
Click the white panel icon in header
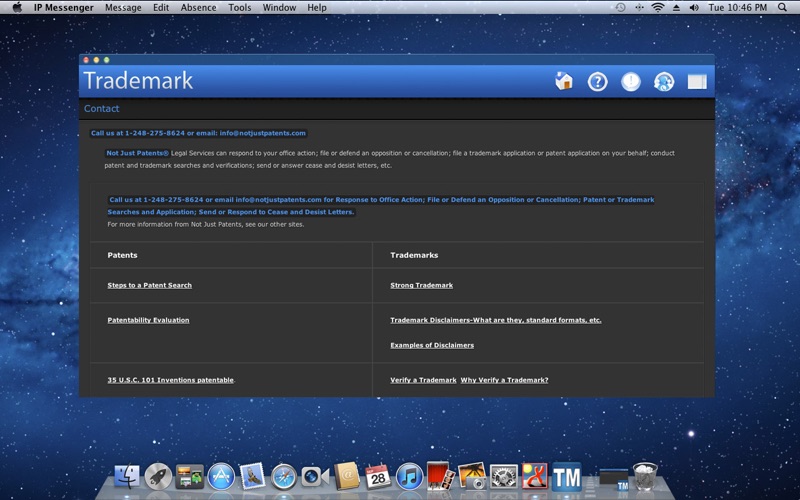click(x=697, y=82)
